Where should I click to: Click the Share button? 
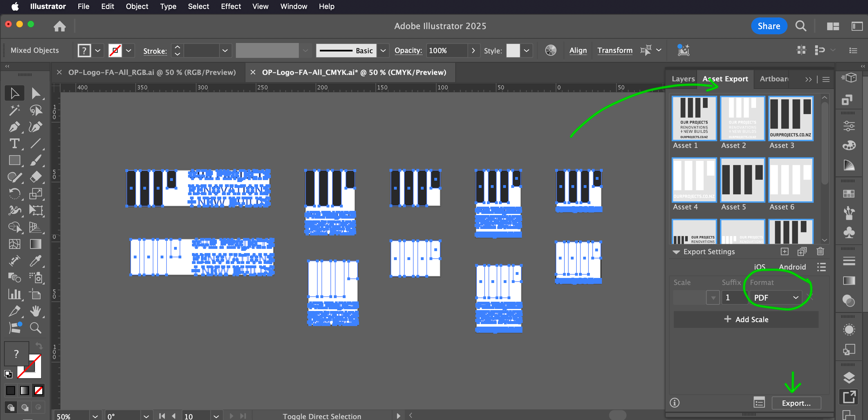point(769,26)
